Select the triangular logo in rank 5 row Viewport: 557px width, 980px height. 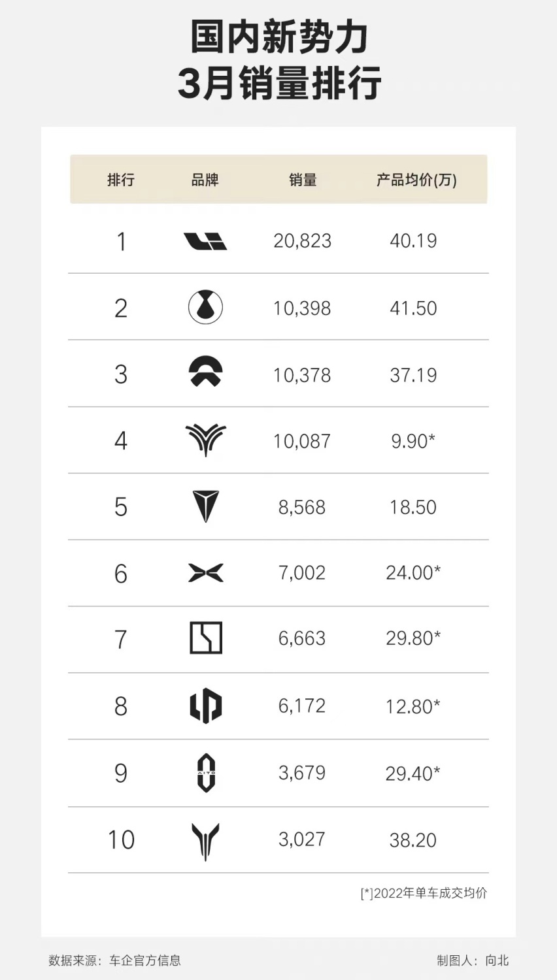(206, 507)
